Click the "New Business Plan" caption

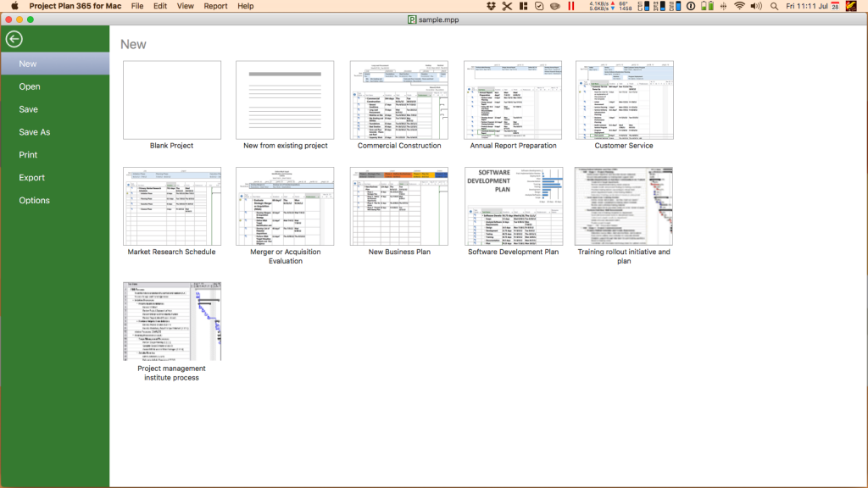(x=399, y=252)
